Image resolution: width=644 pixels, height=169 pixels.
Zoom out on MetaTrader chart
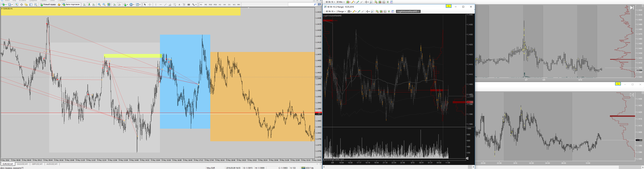coord(104,5)
